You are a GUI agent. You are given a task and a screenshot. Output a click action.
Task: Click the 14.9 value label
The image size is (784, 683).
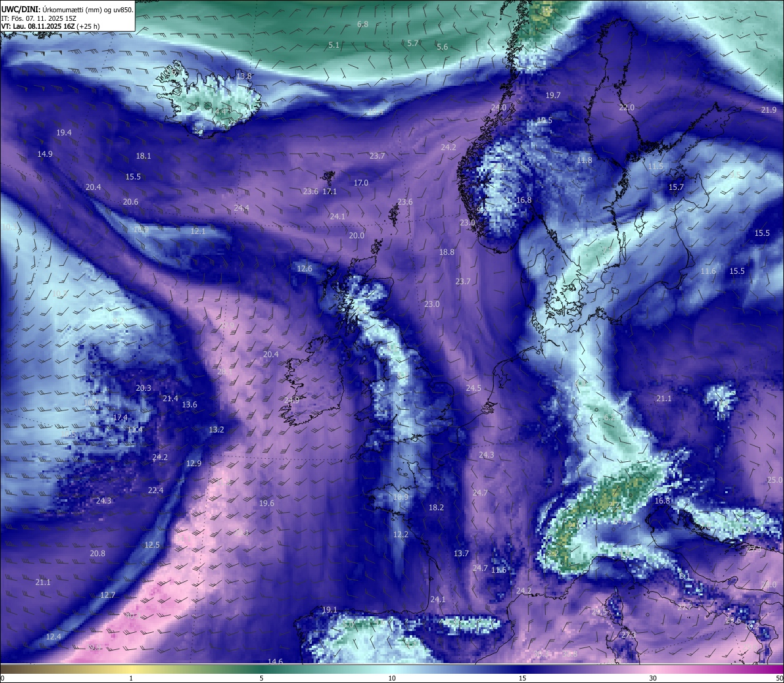click(x=45, y=154)
